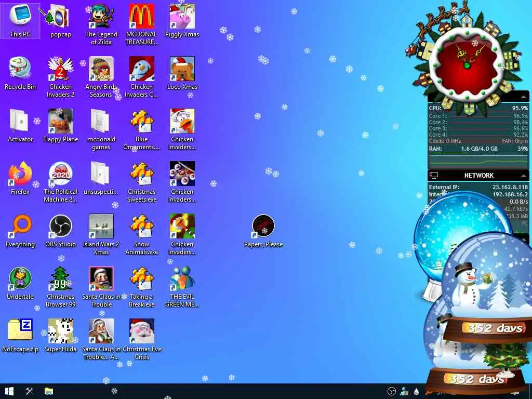Launch The Legend of Zilda shortcut
The height and width of the screenshot is (399, 532).
click(101, 24)
